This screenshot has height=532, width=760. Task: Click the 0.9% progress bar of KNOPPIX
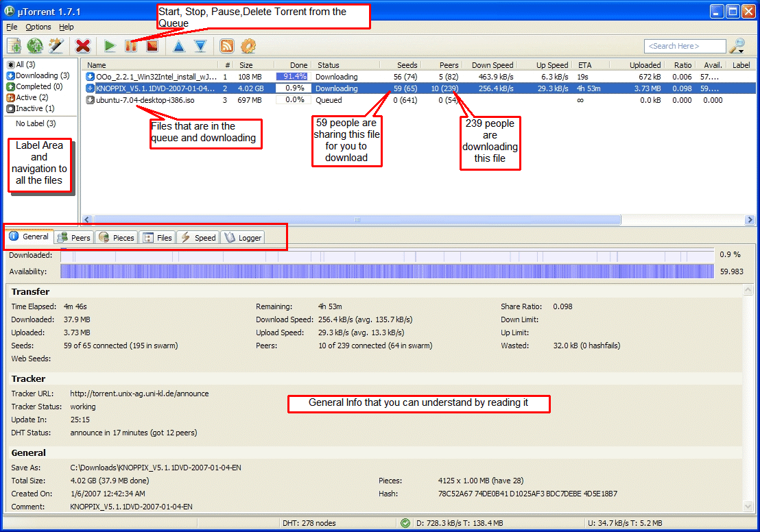tap(292, 88)
